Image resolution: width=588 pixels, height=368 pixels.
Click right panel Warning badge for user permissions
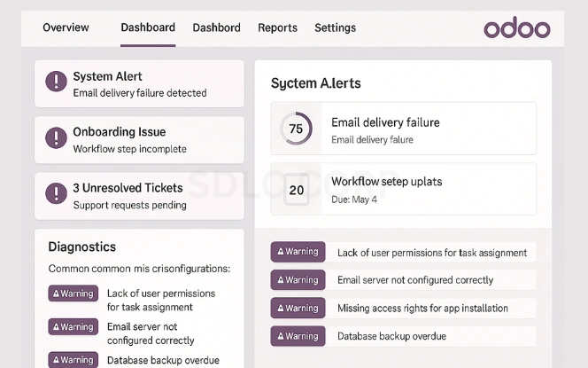click(x=298, y=252)
